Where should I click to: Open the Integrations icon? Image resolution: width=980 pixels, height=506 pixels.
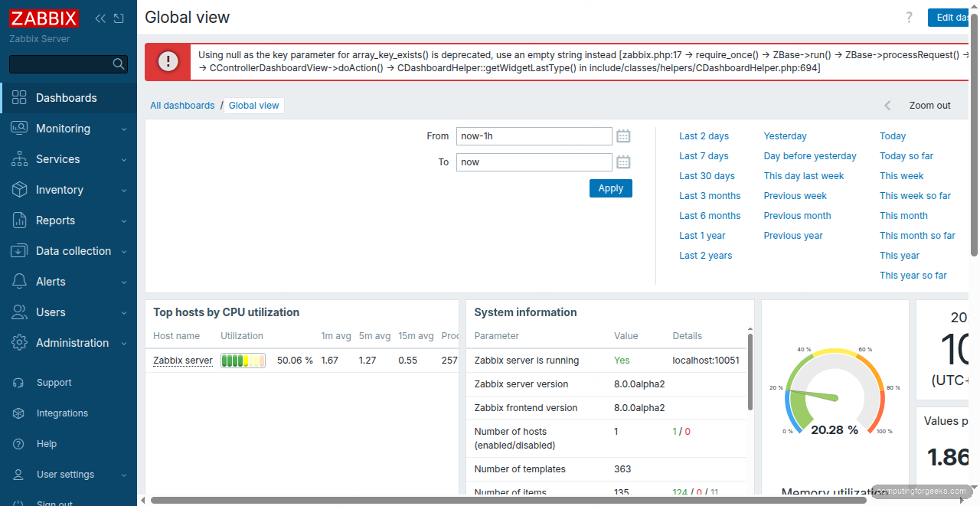pos(19,413)
